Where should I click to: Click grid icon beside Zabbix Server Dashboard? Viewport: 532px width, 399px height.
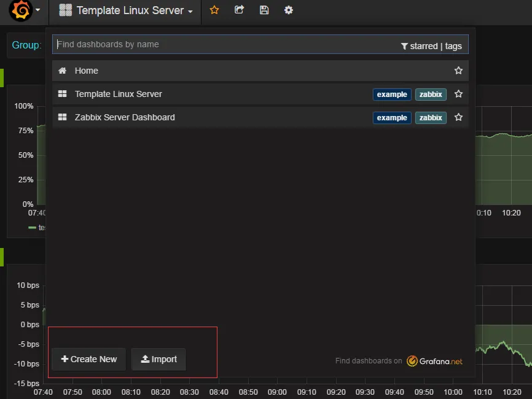pyautogui.click(x=62, y=117)
